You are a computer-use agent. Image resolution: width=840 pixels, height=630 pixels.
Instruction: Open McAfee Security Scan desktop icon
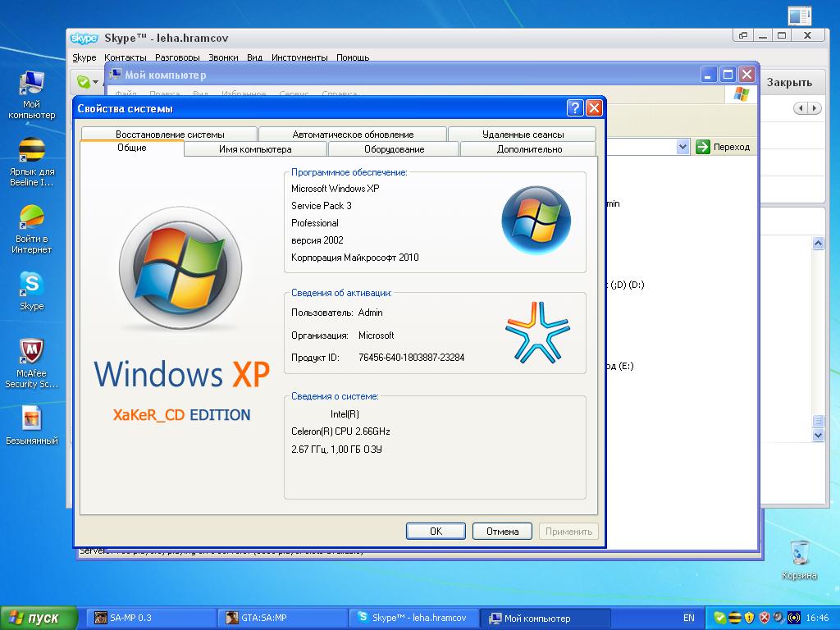click(31, 352)
